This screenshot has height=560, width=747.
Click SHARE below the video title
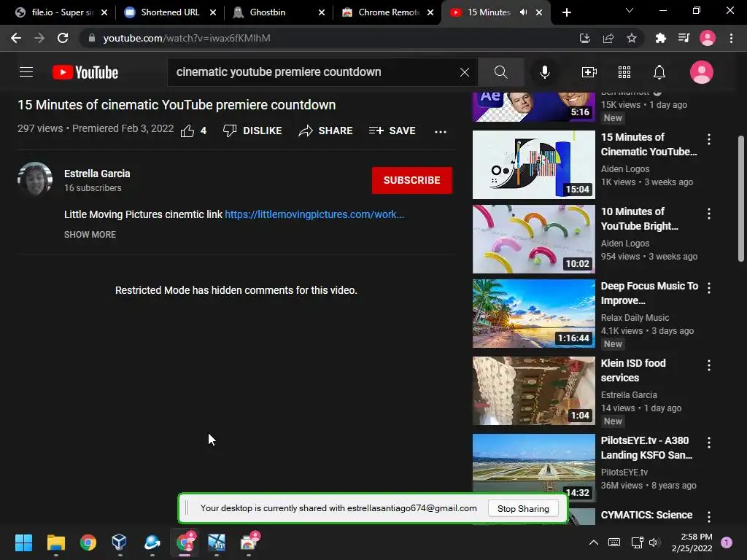pos(325,131)
